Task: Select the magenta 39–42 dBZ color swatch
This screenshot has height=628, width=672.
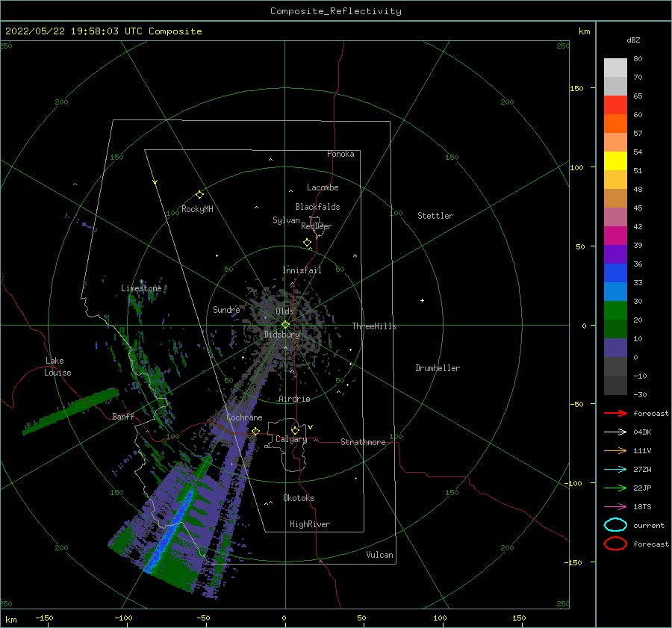Action: point(615,236)
